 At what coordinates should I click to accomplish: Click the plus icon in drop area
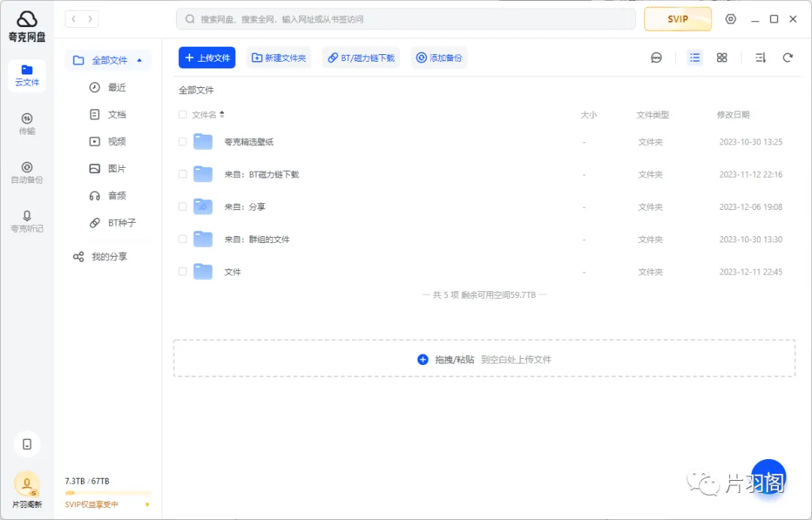(x=423, y=359)
